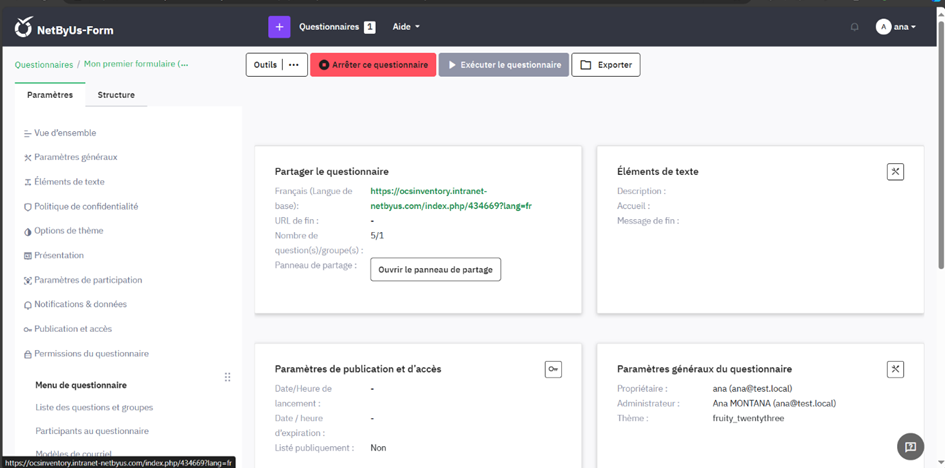This screenshot has height=468, width=945.
Task: Select the Paramètres tab
Action: tap(49, 95)
